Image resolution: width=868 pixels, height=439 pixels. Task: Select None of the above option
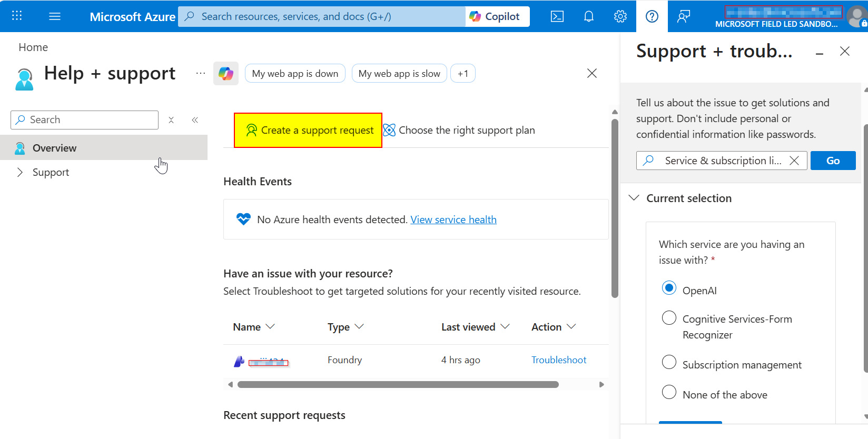669,392
